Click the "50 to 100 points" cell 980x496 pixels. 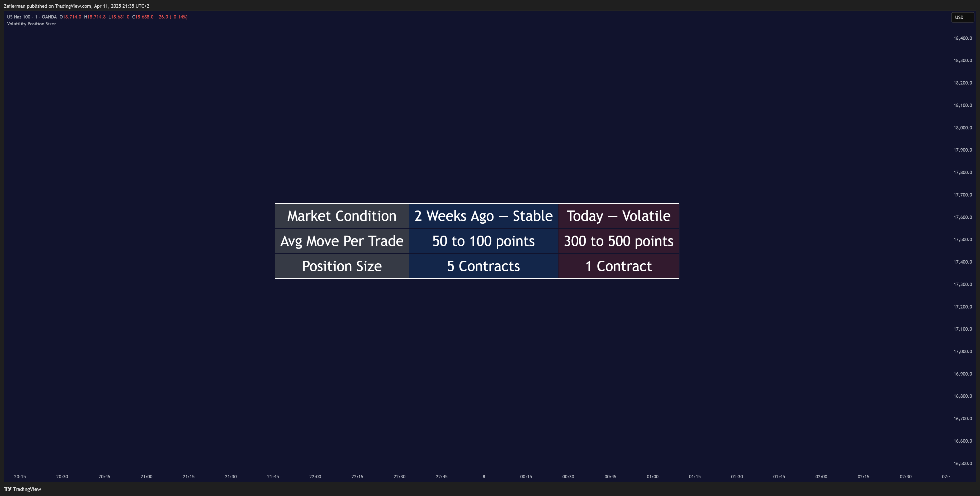[483, 241]
